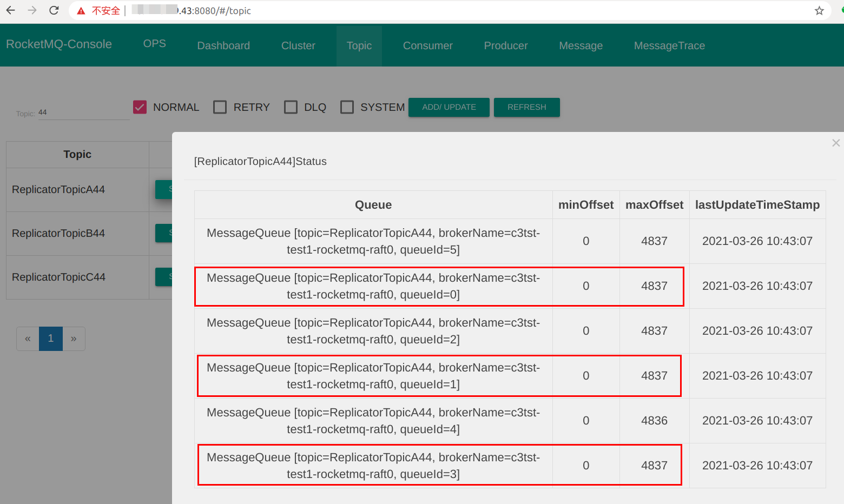The width and height of the screenshot is (844, 504).
Task: Navigate to the MessageTrace page
Action: point(669,45)
